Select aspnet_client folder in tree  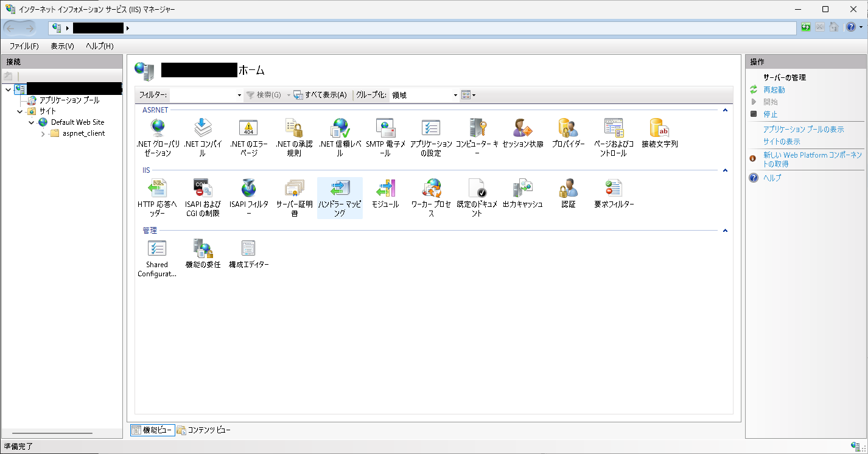[x=83, y=133]
